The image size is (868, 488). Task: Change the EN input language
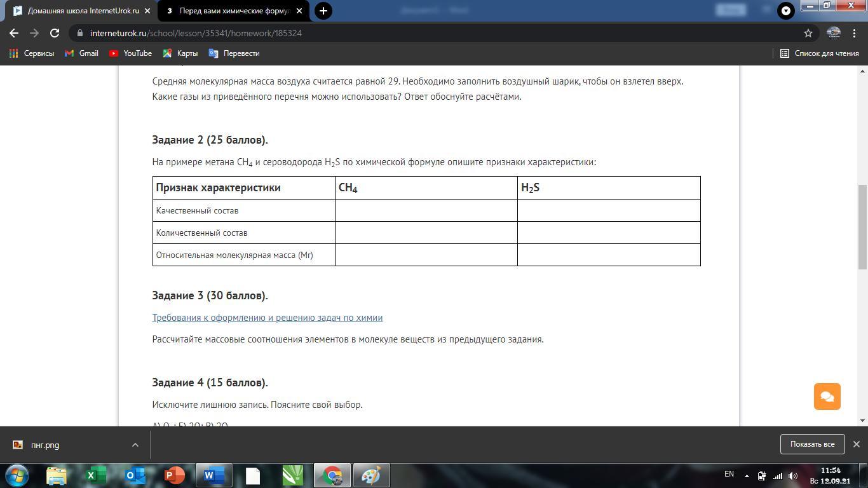(x=729, y=474)
